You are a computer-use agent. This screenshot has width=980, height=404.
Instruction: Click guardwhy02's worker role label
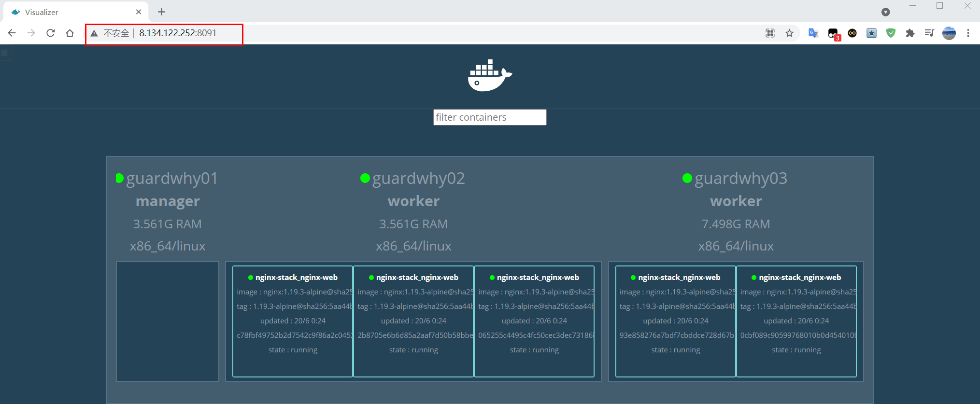413,201
